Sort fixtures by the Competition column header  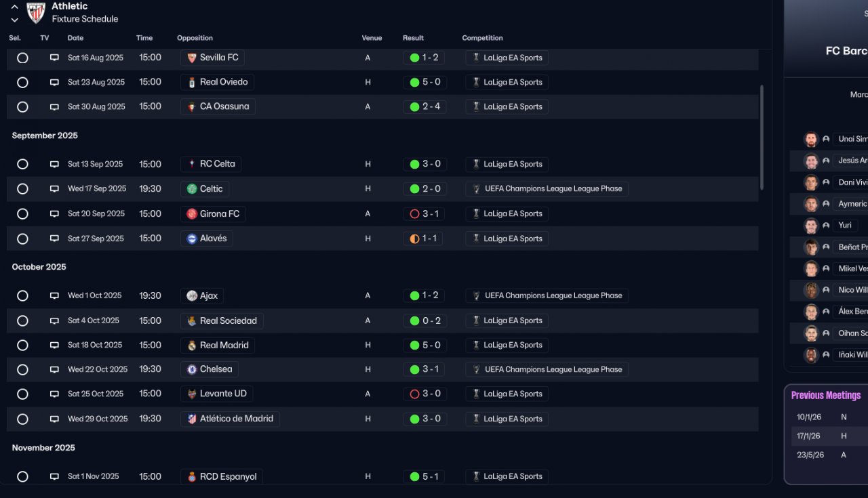click(482, 38)
